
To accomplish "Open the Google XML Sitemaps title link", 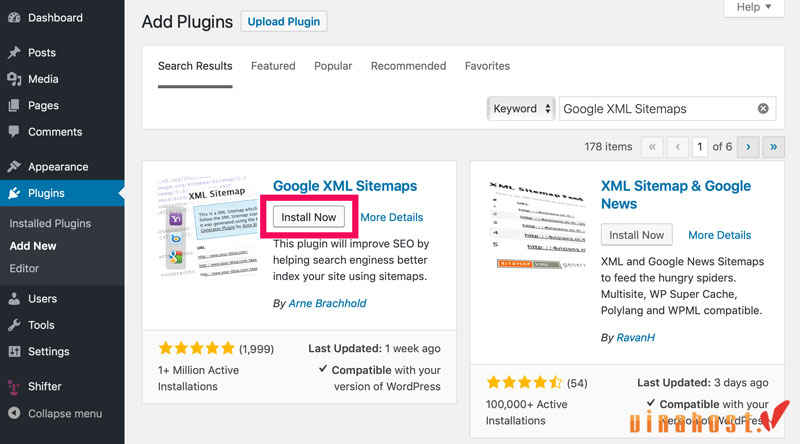I will (x=345, y=186).
